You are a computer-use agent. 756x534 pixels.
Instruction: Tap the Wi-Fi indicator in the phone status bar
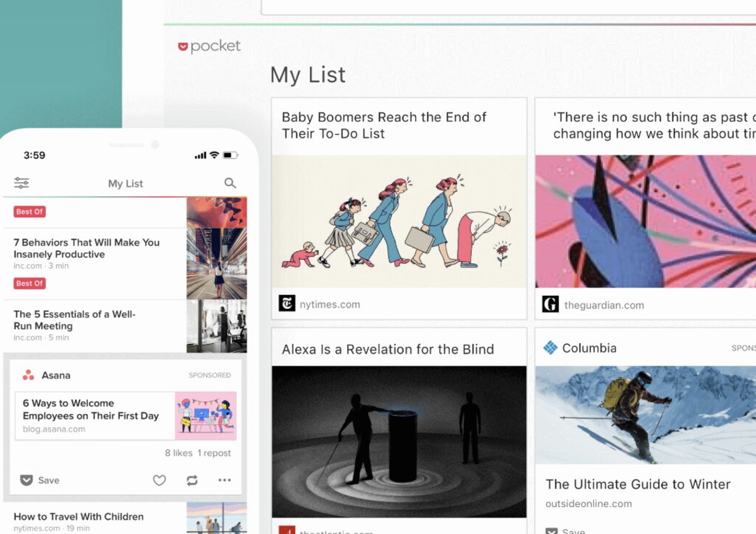(214, 155)
